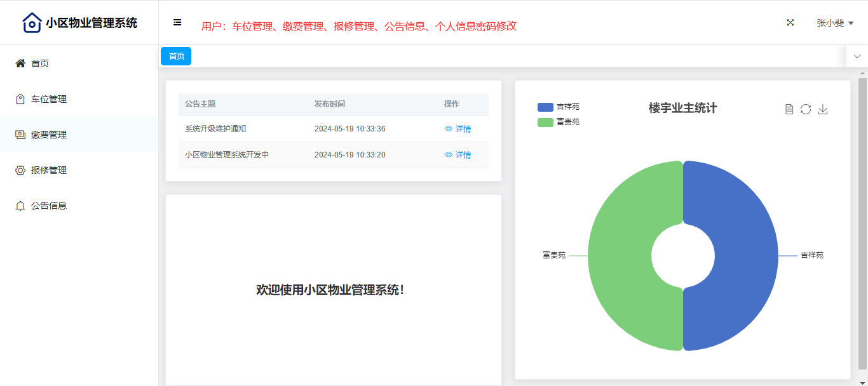Click the 报修管理 gear icon
This screenshot has height=386, width=868.
[x=20, y=170]
